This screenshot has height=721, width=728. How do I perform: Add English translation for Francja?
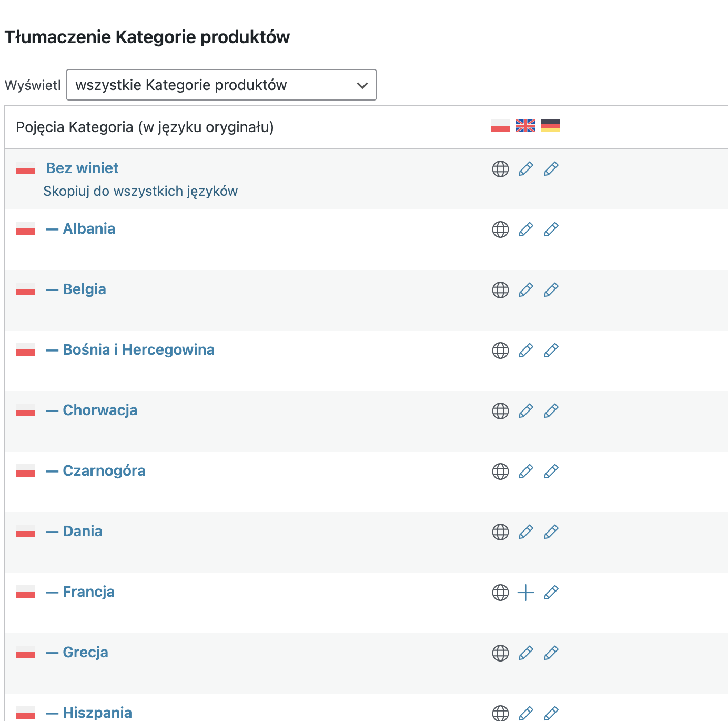click(x=525, y=593)
